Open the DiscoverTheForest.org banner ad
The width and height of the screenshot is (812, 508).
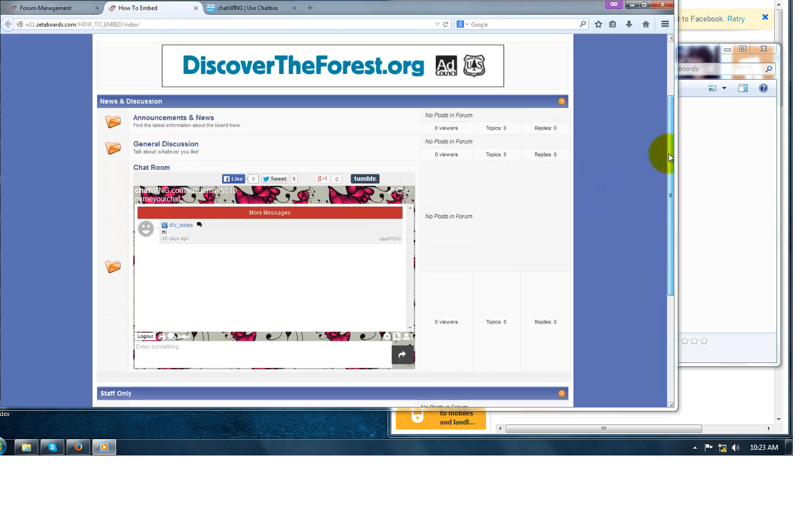333,66
